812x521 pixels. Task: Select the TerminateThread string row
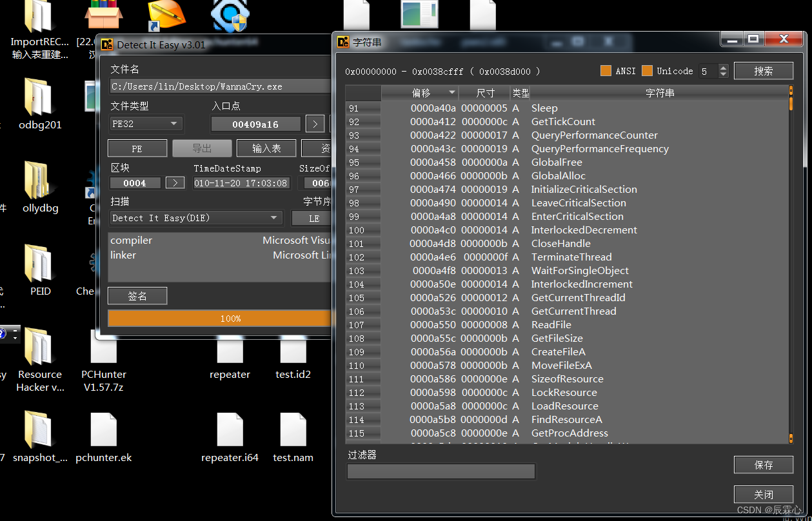coord(567,257)
